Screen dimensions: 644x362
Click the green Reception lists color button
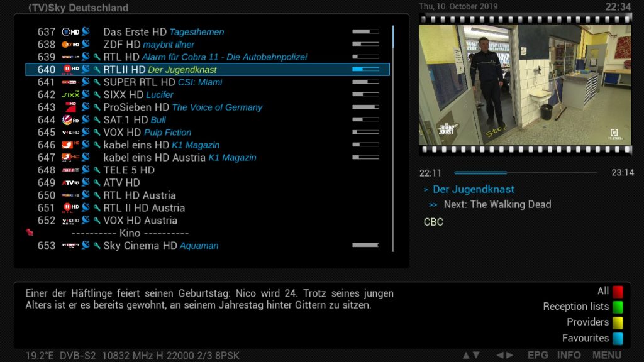(618, 307)
